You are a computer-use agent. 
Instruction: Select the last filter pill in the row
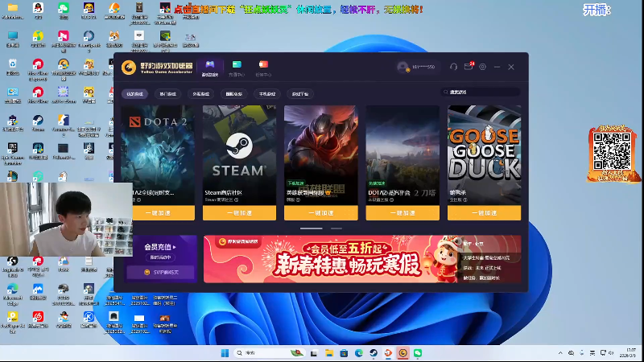click(300, 94)
